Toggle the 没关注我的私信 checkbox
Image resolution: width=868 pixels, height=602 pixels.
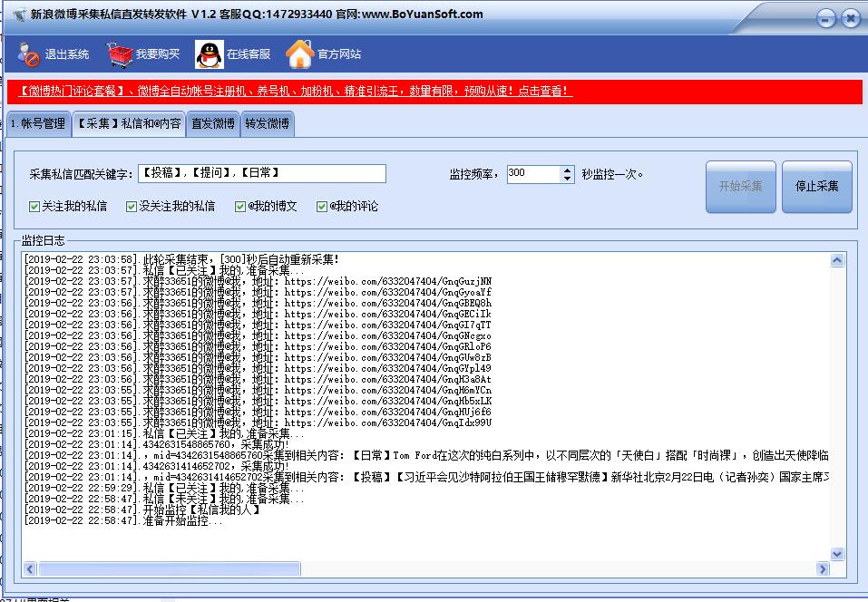(x=132, y=207)
